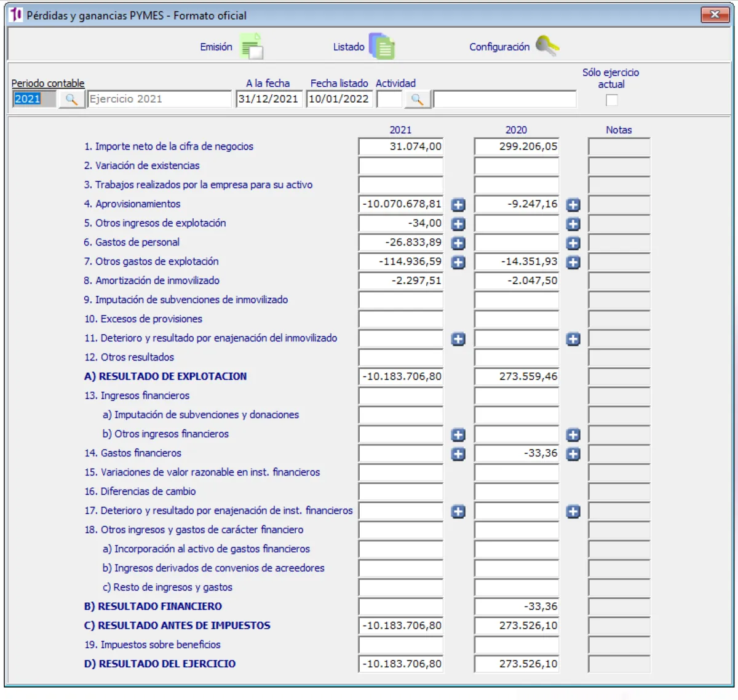Click the Emisión label

click(x=216, y=47)
